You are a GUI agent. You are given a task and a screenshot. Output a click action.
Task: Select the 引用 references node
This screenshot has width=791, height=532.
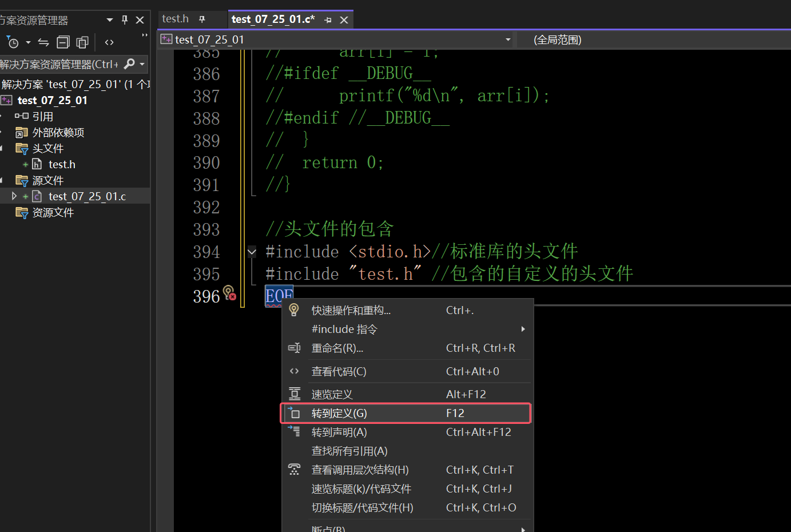point(42,117)
